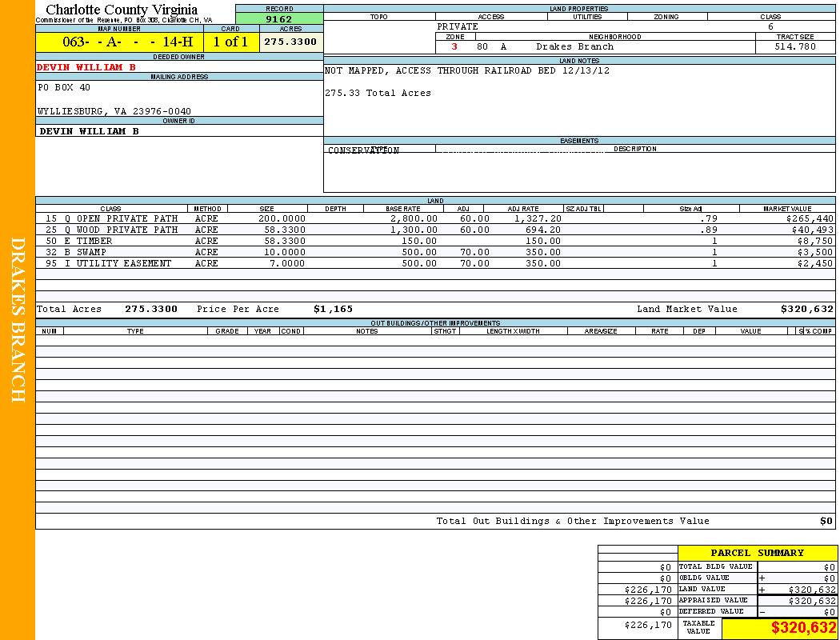Click the Owner ID name field
The height and width of the screenshot is (640, 840).
coord(90,131)
